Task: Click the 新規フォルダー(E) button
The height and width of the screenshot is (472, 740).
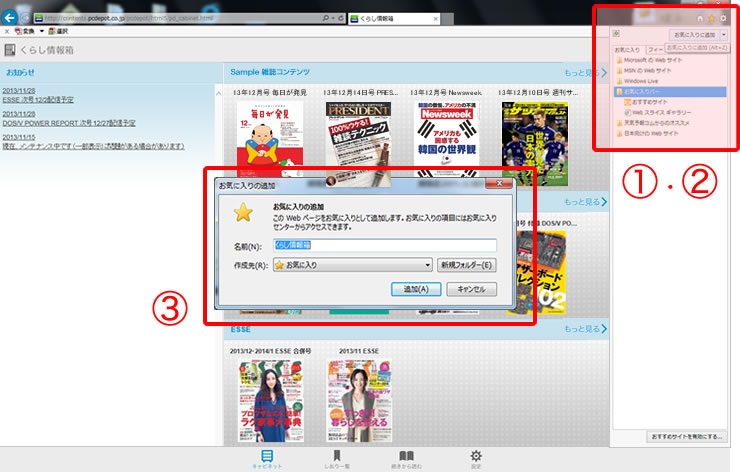Action: tap(466, 265)
